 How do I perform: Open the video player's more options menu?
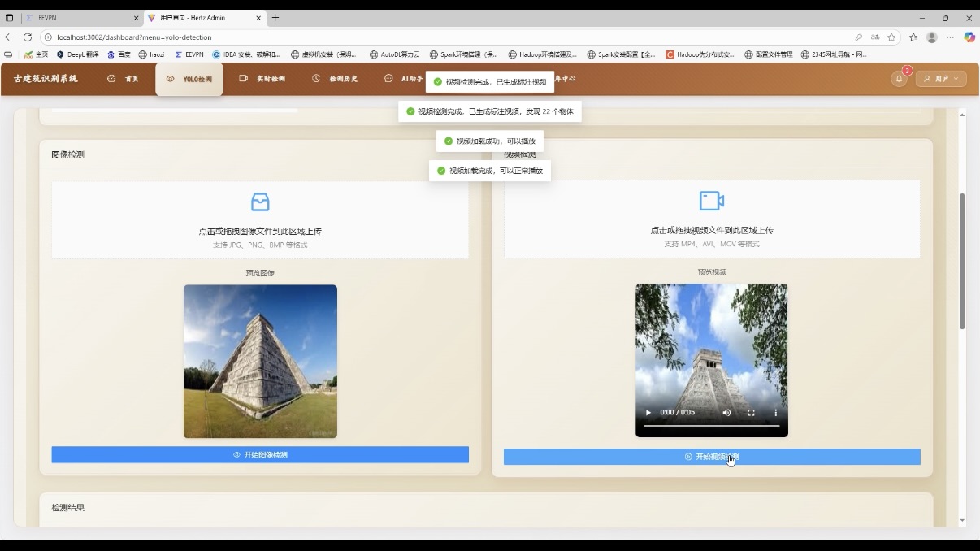coord(775,413)
